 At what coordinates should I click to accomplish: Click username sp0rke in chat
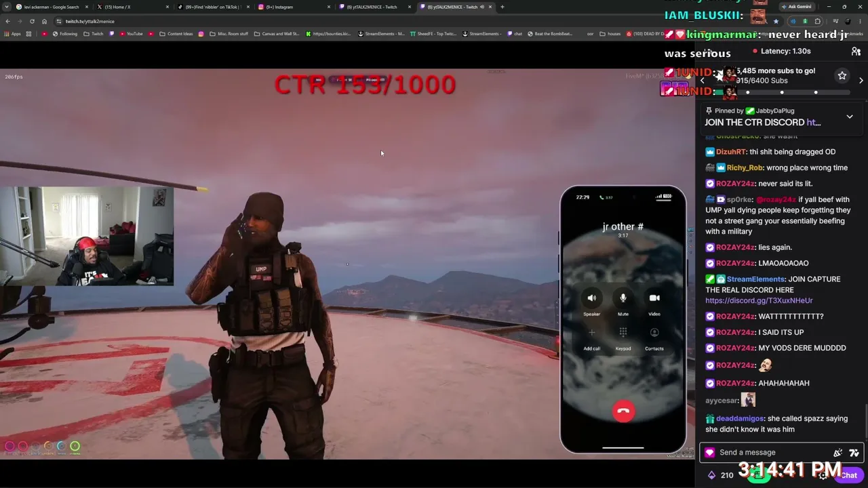click(x=739, y=200)
